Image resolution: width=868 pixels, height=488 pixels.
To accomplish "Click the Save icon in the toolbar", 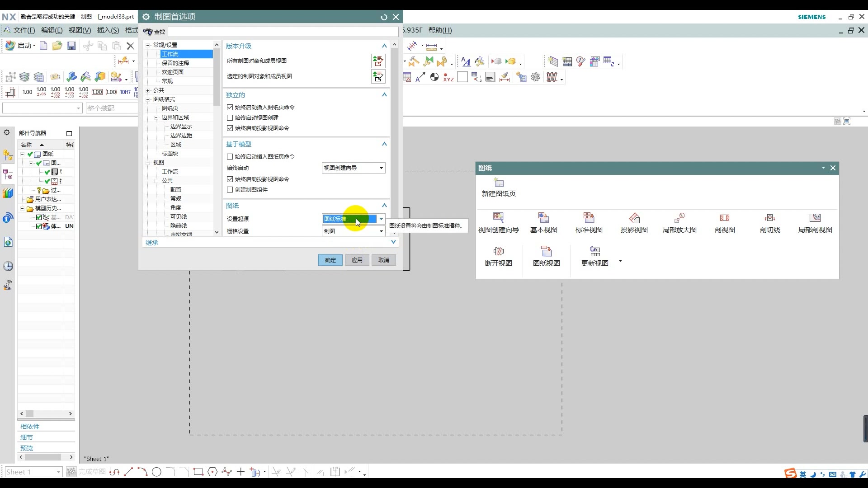I will (71, 46).
